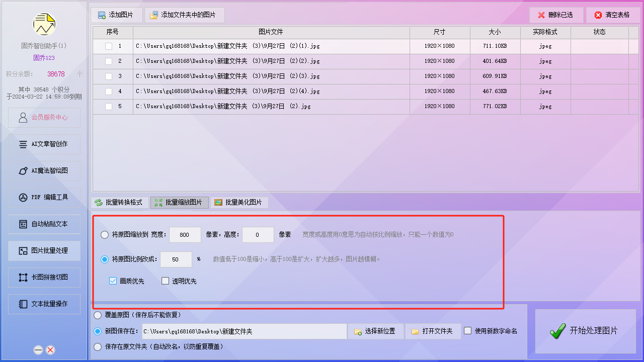Toggle 使用新数字命名 checkbox
Screen dimensions: 644x362
(x=468, y=331)
